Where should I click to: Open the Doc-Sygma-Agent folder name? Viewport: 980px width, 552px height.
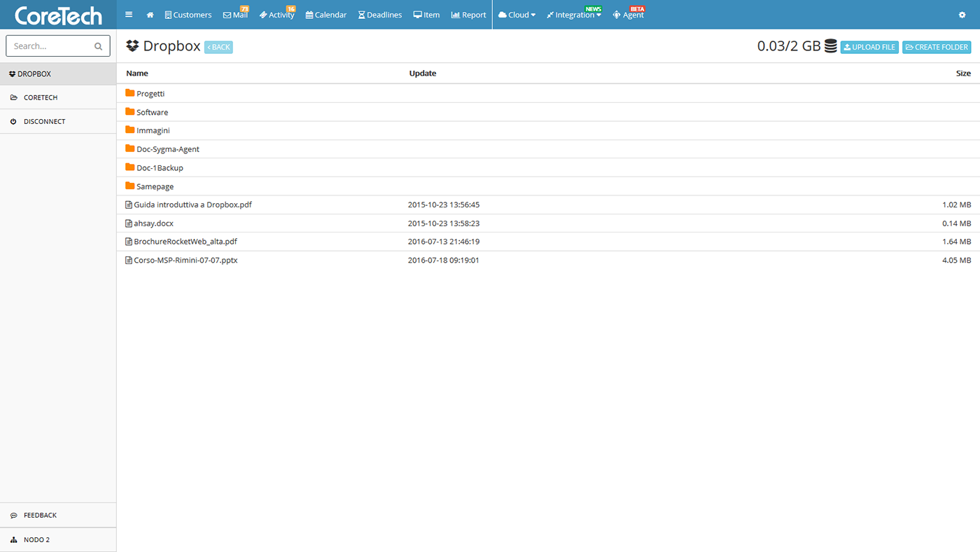(x=168, y=149)
